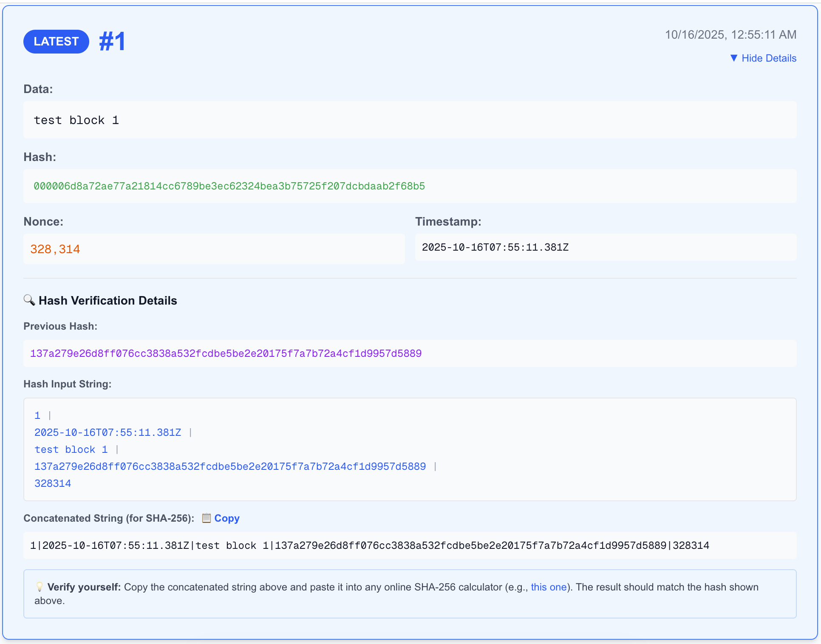Image resolution: width=821 pixels, height=644 pixels.
Task: Click the 'Hash Verification Details' heading
Action: click(x=108, y=300)
